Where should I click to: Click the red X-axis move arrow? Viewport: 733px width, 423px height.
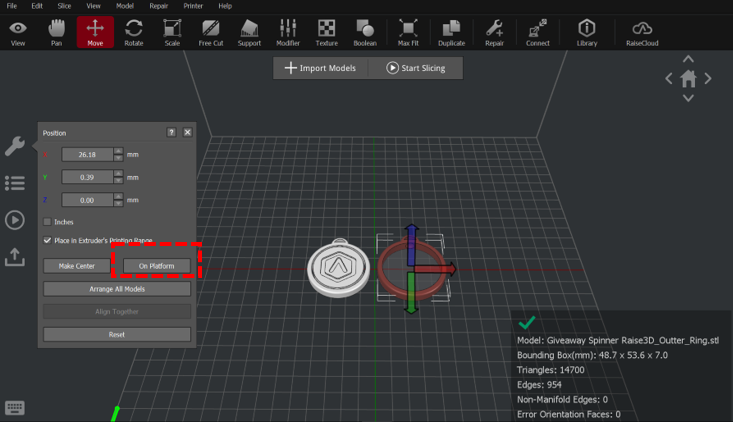[x=447, y=268]
